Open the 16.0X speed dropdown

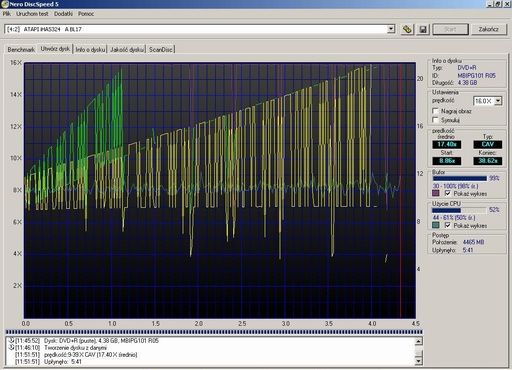point(498,101)
